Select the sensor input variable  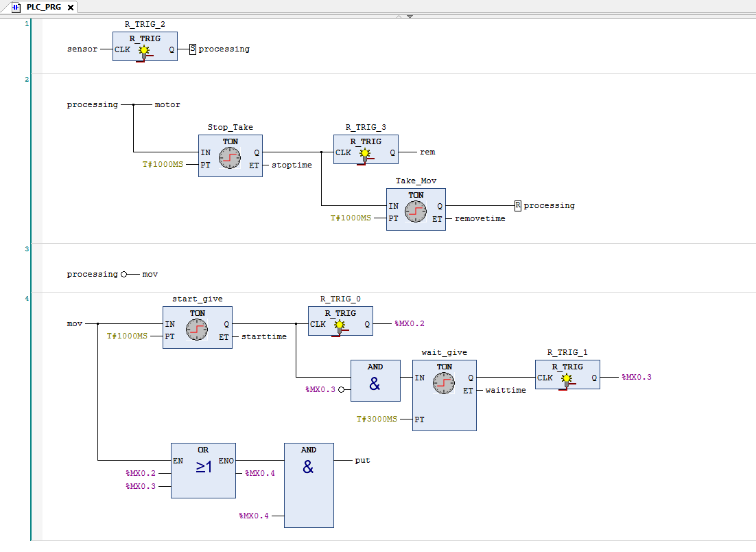pyautogui.click(x=82, y=49)
